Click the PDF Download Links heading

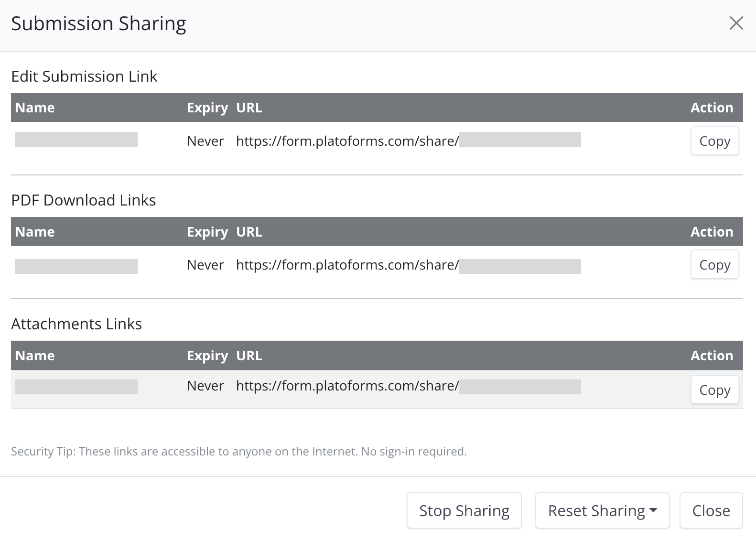(x=83, y=200)
